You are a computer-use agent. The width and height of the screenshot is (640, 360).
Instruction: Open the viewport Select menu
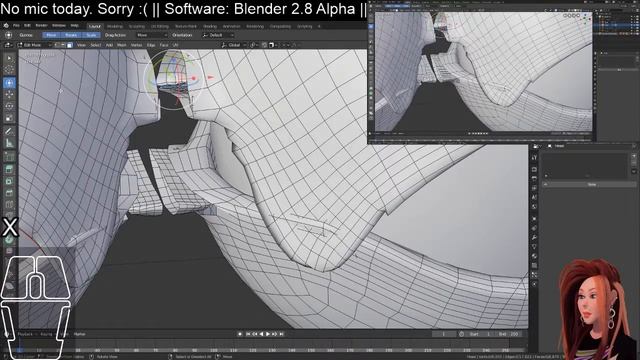pyautogui.click(x=96, y=45)
